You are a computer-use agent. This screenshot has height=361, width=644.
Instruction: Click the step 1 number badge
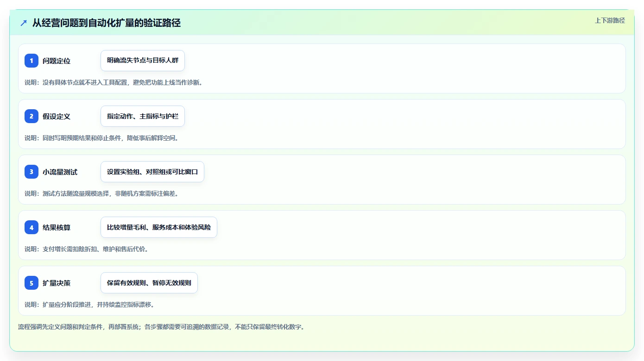32,61
